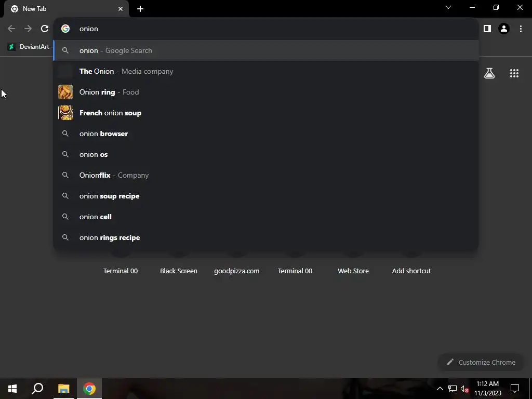Screen dimensions: 532x399
Task: Toggle the side panel icon
Action: 487,29
